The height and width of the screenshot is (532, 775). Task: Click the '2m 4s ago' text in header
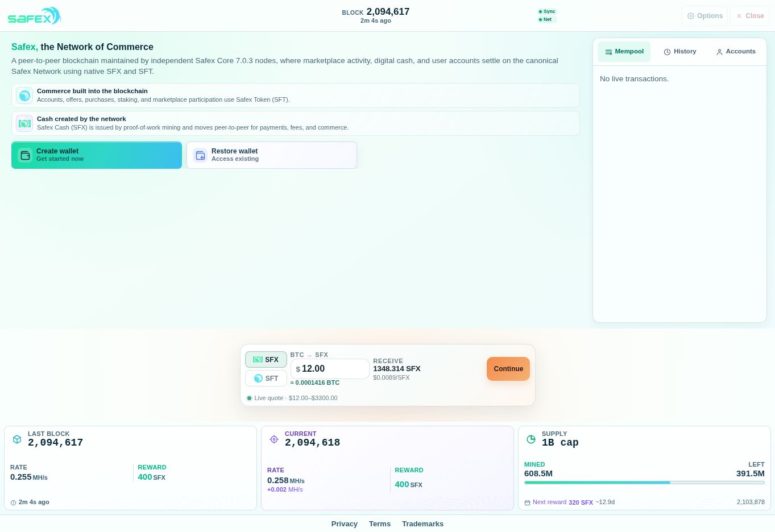[376, 20]
